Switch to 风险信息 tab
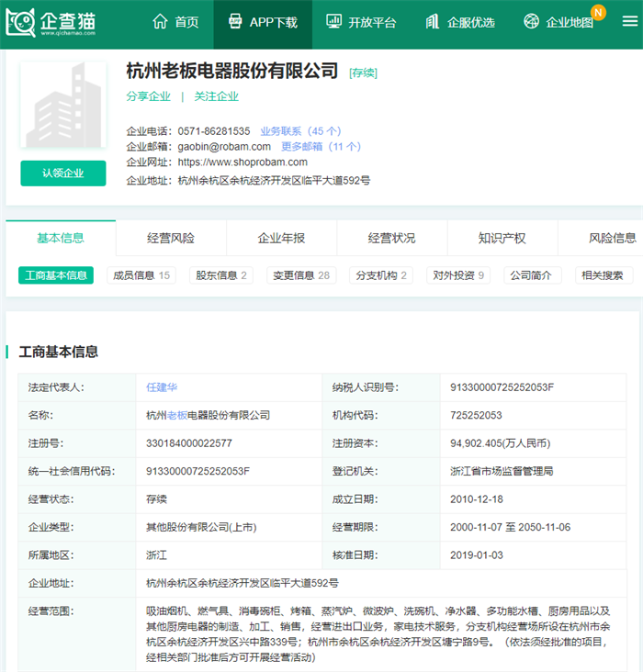 pyautogui.click(x=612, y=238)
